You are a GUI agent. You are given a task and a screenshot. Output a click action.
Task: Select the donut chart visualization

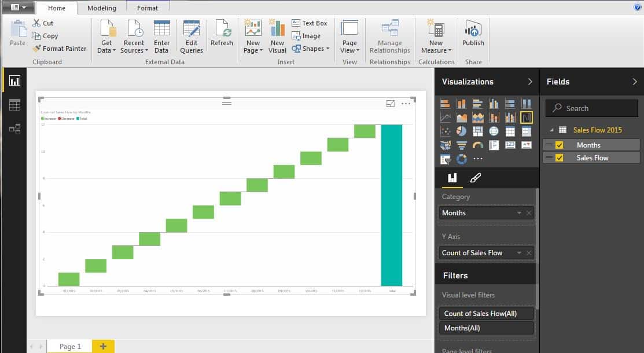coord(461,159)
